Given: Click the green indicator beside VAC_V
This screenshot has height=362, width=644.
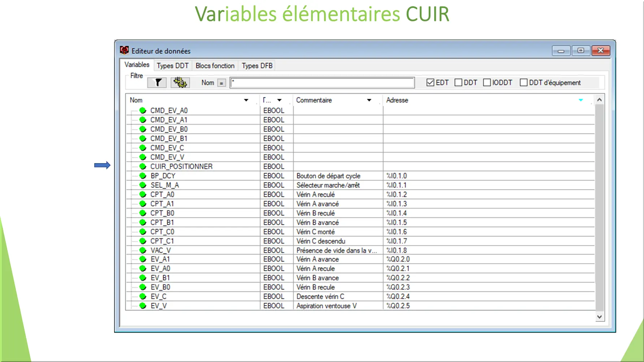Looking at the screenshot, I should click(142, 250).
